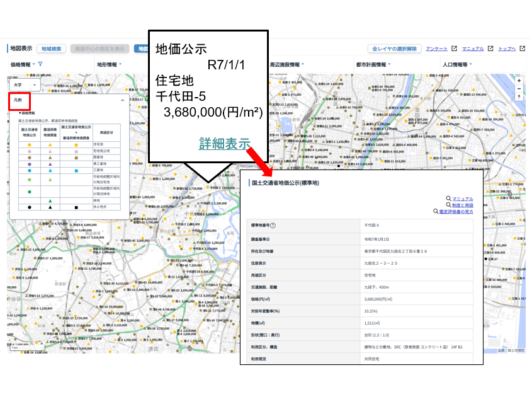Collapse the 価格情報 legend section triangle
The width and height of the screenshot is (532, 399).
[x=20, y=113]
